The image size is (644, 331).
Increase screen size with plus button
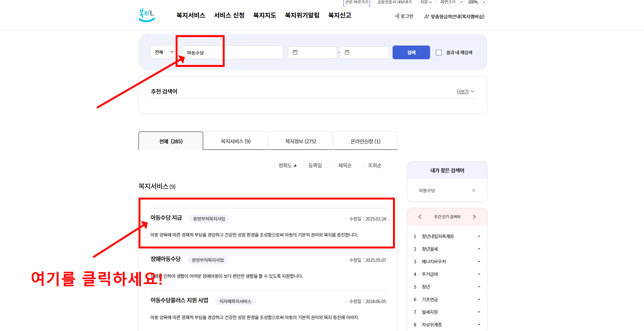point(484,2)
